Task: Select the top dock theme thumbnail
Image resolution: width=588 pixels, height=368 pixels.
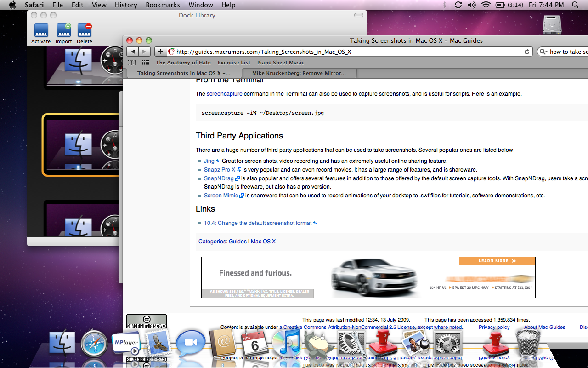Action: pos(81,68)
